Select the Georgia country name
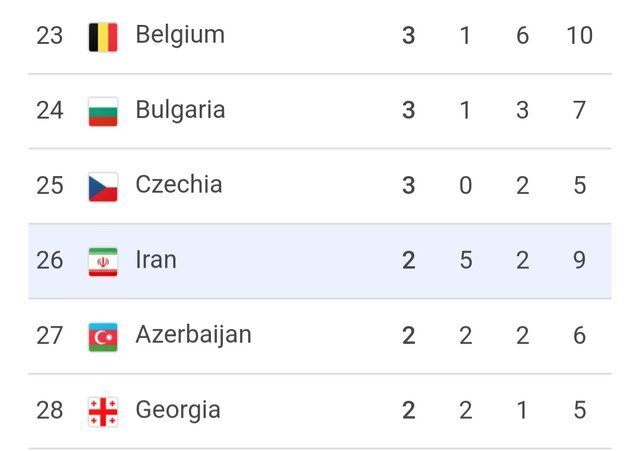Viewport: 640px width, 451px height. coord(178,410)
